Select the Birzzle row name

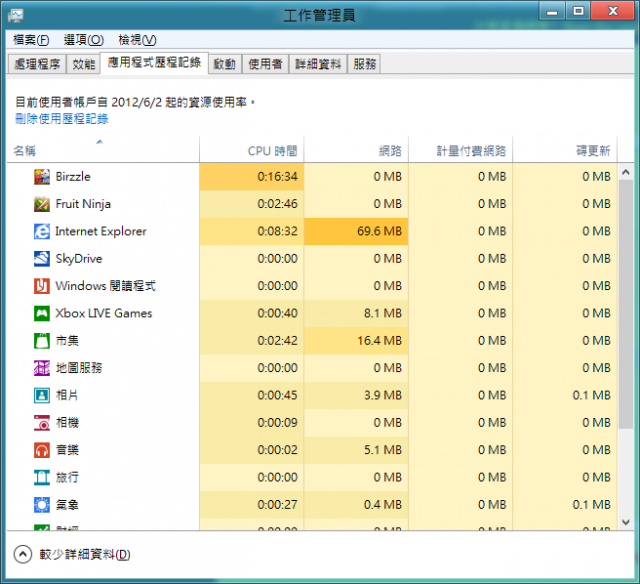pyautogui.click(x=73, y=177)
